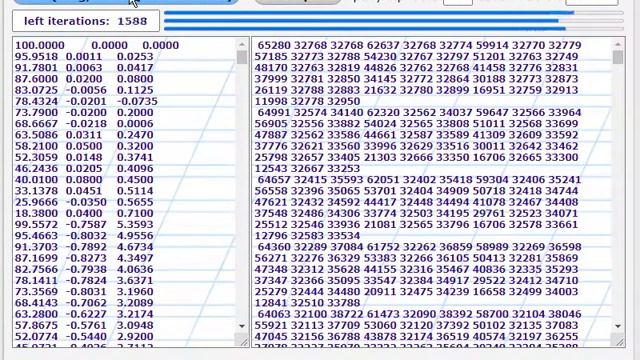Select value 58.2100 in left panel
The width and height of the screenshot is (640, 360).
point(36,146)
